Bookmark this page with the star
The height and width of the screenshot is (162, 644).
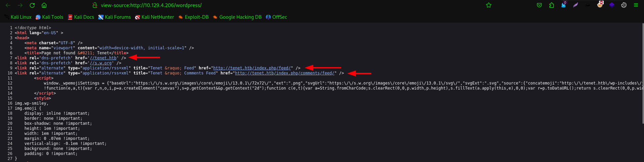pos(489,5)
